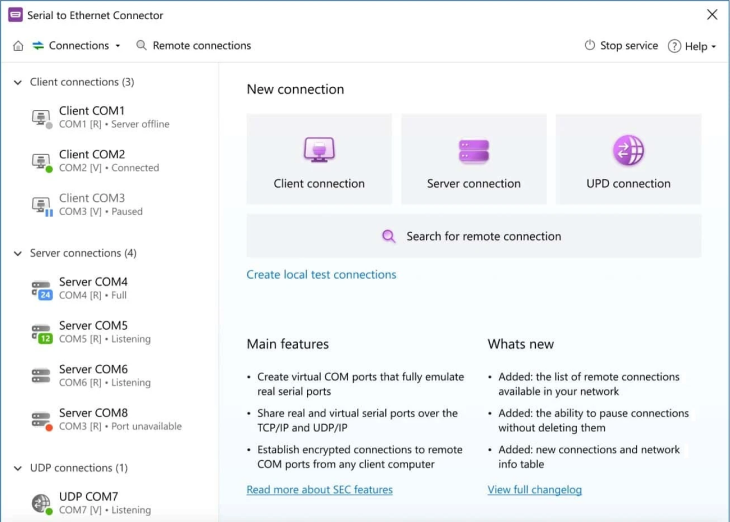
Task: Click the Client connection monitor icon
Action: pos(319,150)
